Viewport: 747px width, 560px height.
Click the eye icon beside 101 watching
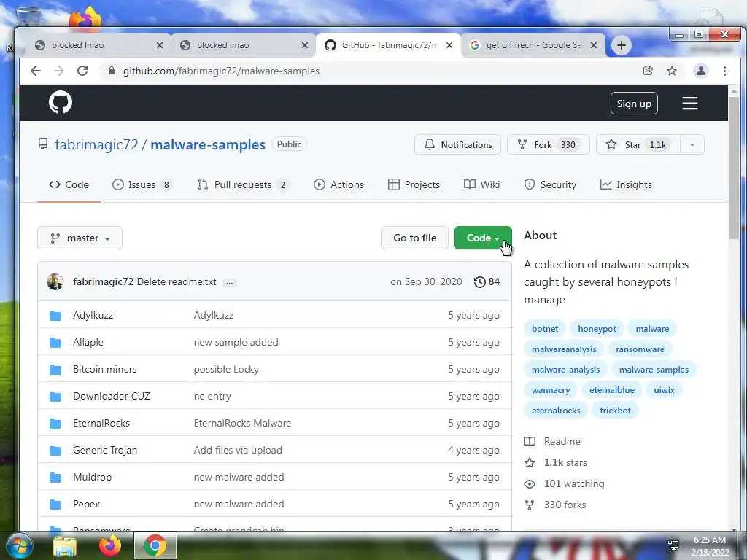coord(530,484)
